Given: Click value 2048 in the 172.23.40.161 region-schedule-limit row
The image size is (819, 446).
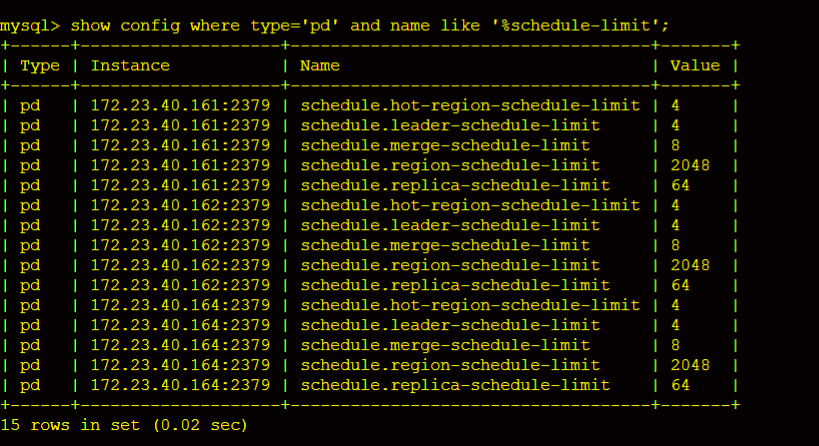Looking at the screenshot, I should coord(690,165).
